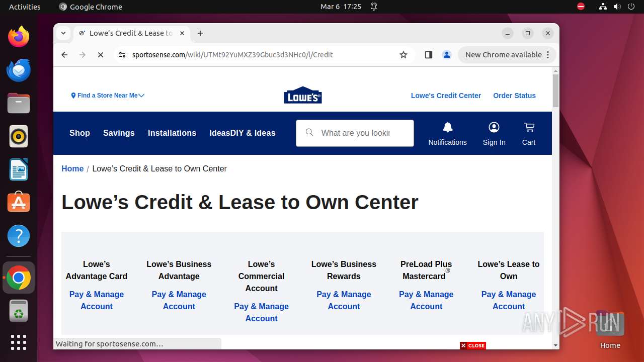Open the Help dock icon
Viewport: 644px width, 362px height.
coord(19,236)
